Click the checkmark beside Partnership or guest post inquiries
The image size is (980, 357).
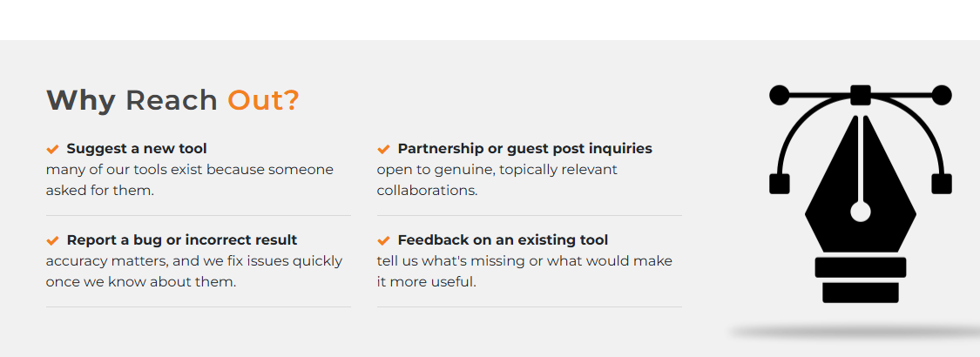click(x=383, y=150)
